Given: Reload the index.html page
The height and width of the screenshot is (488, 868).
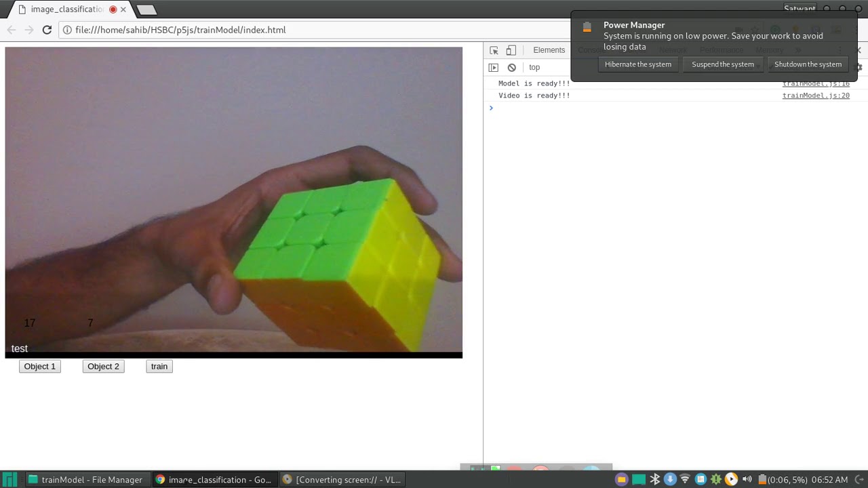Looking at the screenshot, I should coord(47,30).
